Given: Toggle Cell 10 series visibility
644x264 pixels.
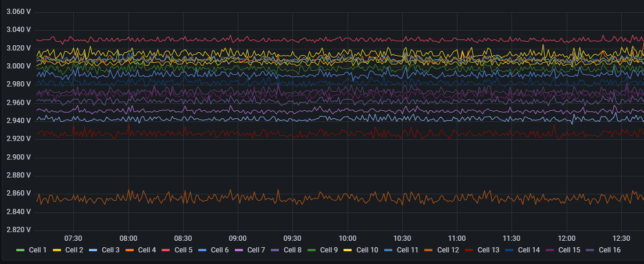Looking at the screenshot, I should 368,250.
